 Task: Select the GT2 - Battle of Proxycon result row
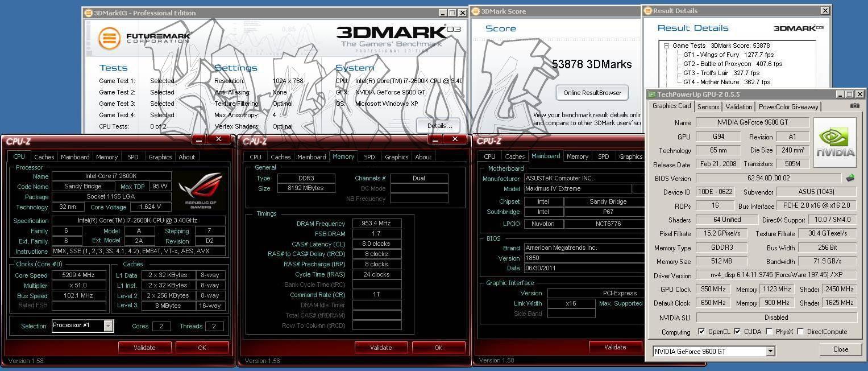tap(732, 64)
